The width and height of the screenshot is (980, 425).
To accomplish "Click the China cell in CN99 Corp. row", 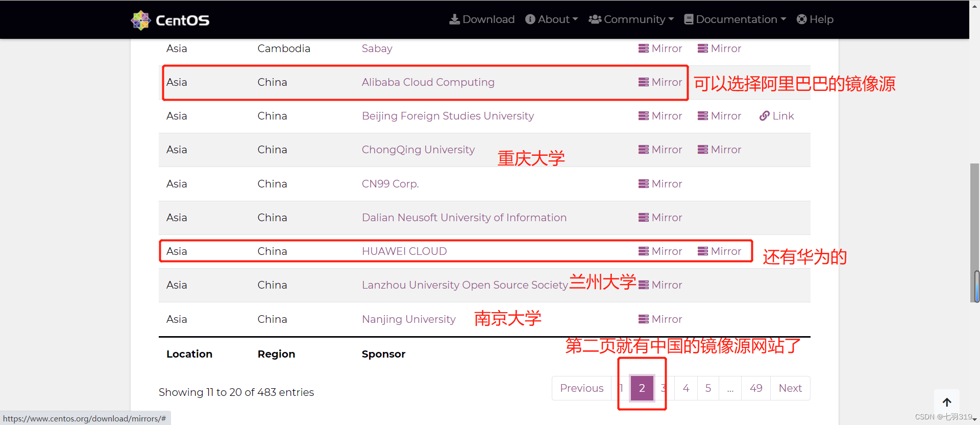I will [x=272, y=184].
